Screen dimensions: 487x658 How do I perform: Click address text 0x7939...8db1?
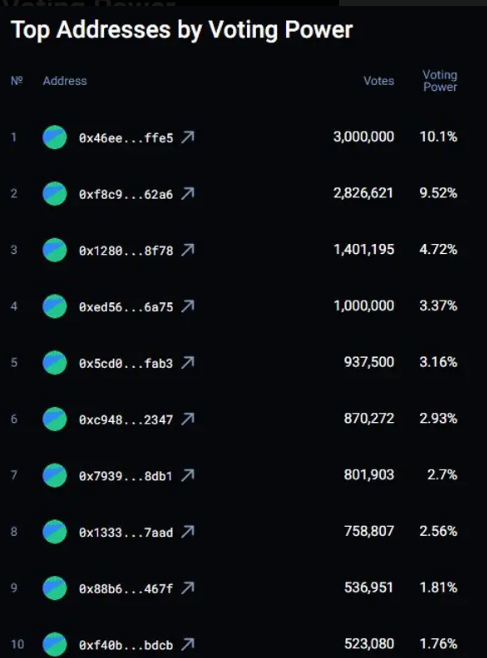(126, 476)
